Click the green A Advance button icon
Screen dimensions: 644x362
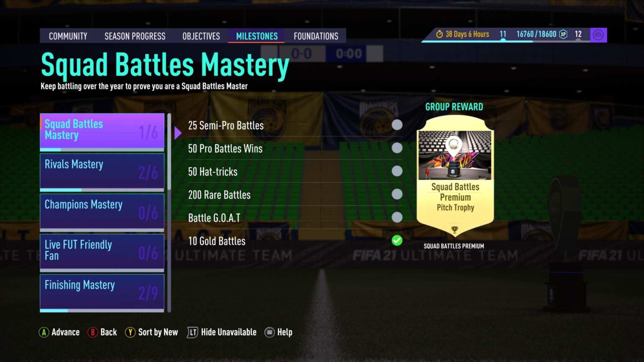point(44,332)
